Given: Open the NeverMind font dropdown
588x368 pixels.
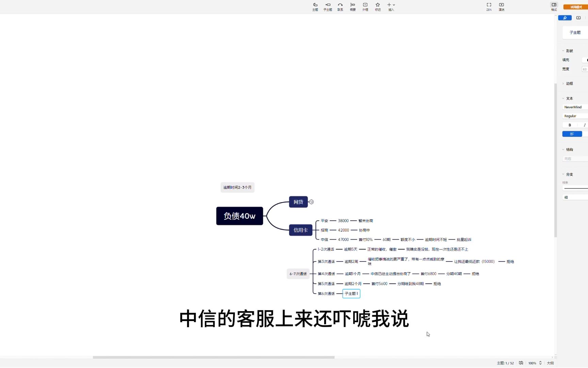Looking at the screenshot, I should (x=575, y=107).
